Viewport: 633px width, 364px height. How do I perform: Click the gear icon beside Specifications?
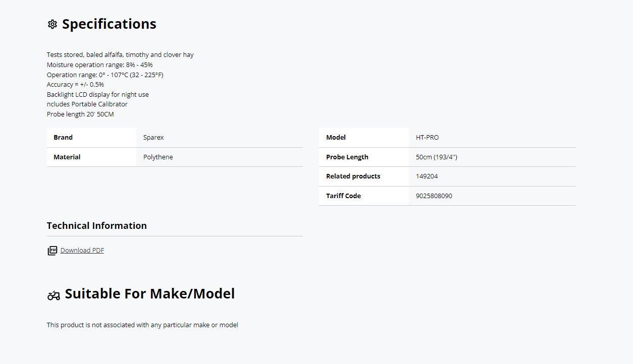point(52,24)
